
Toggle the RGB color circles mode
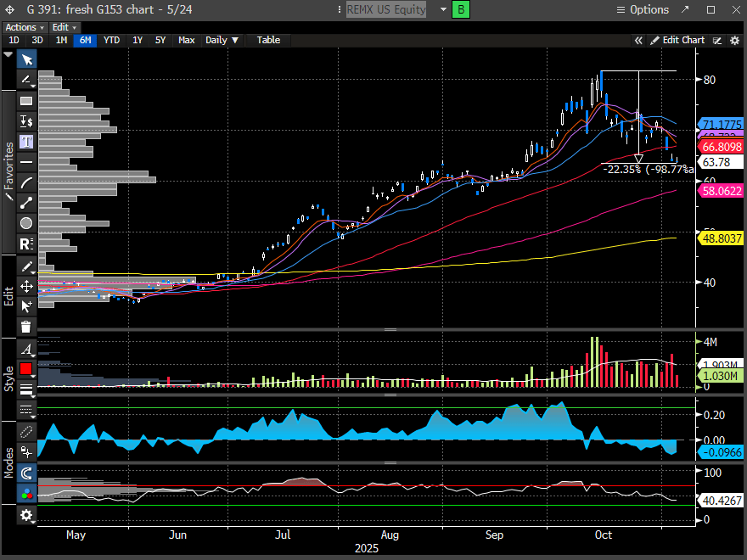[x=26, y=494]
